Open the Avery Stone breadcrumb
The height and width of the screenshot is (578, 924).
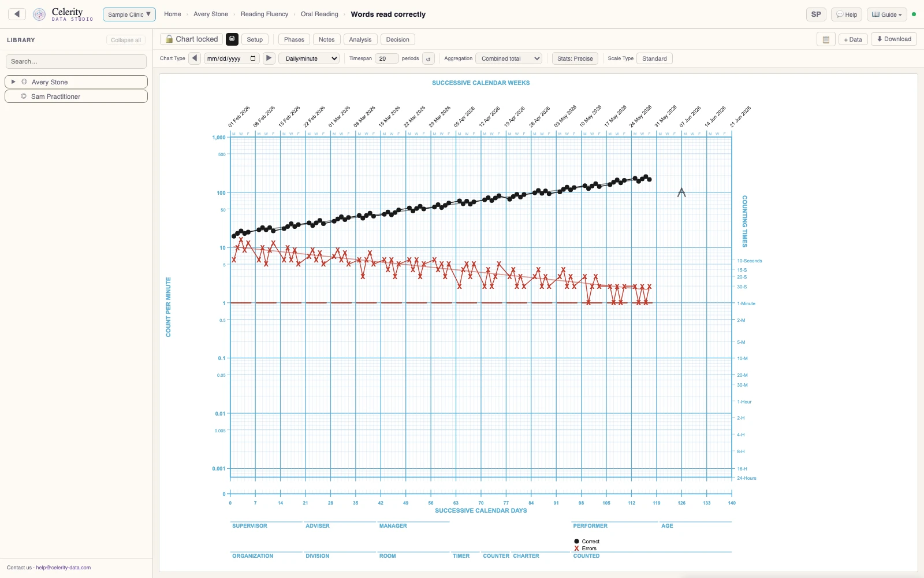[x=211, y=14]
